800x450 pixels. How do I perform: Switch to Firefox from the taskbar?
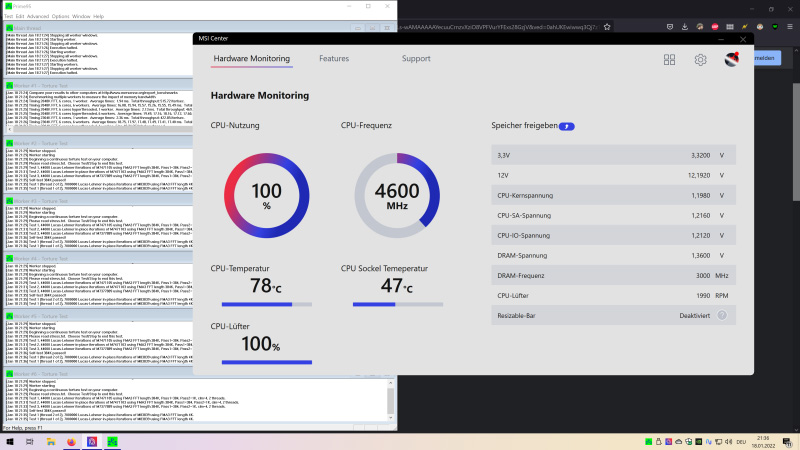71,442
